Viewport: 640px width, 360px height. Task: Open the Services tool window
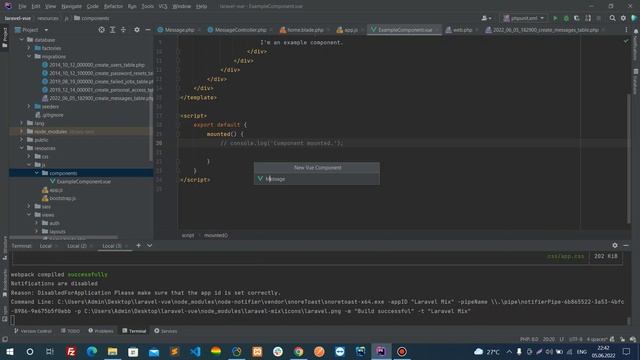click(x=165, y=331)
